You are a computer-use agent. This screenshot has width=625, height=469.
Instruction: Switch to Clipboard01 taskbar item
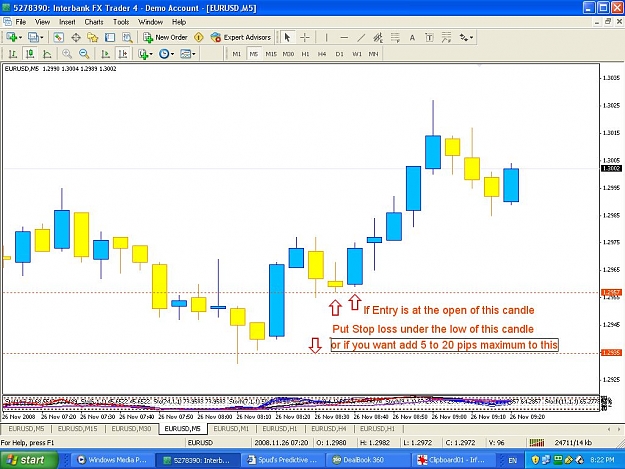[453, 460]
